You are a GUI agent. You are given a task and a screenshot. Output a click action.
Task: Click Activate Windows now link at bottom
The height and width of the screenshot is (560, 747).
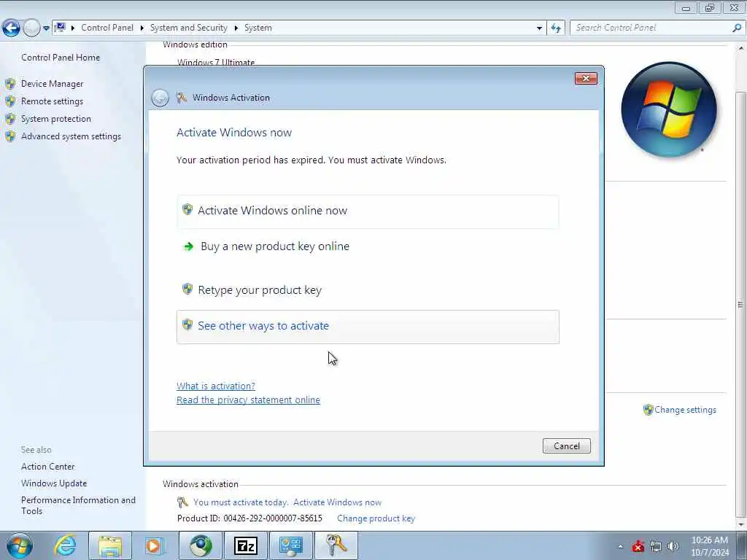click(337, 502)
